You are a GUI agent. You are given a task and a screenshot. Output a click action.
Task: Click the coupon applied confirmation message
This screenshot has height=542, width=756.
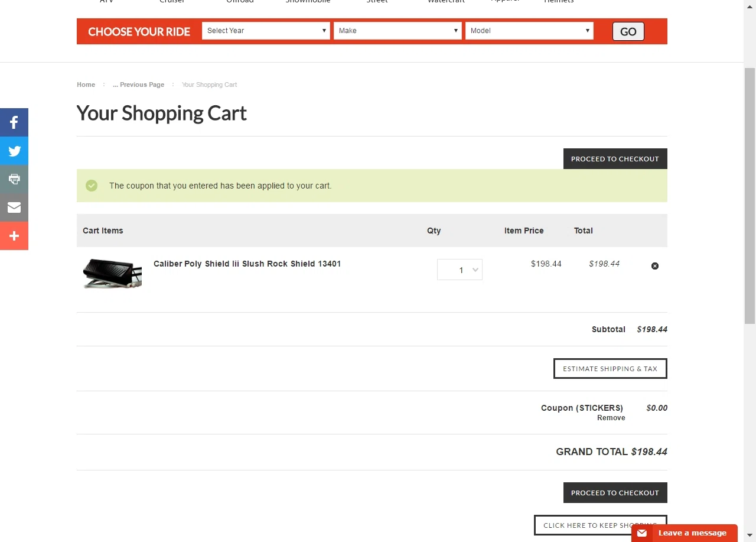(x=220, y=186)
